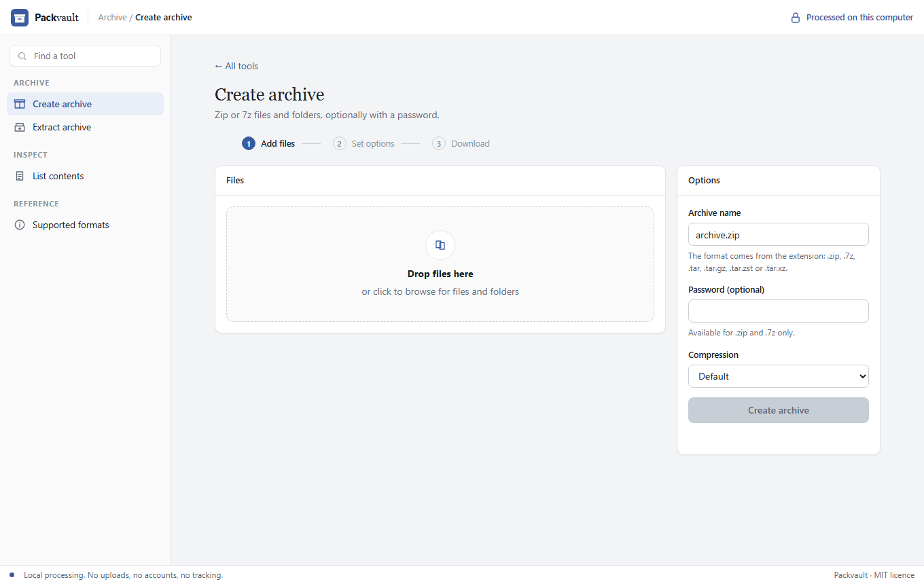Viewport: 924px width, 584px height.
Task: Click the magnifier icon in Find a tool
Action: click(22, 56)
